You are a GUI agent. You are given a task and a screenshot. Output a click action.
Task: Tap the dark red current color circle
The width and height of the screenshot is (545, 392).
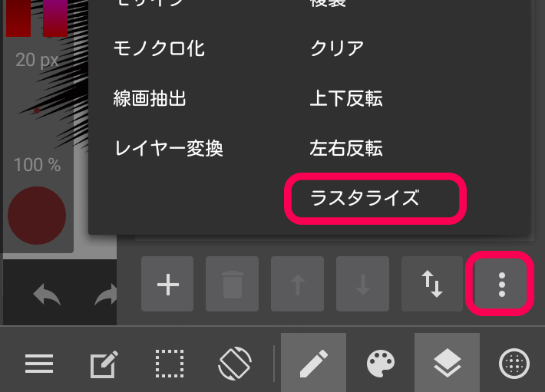[x=37, y=216]
